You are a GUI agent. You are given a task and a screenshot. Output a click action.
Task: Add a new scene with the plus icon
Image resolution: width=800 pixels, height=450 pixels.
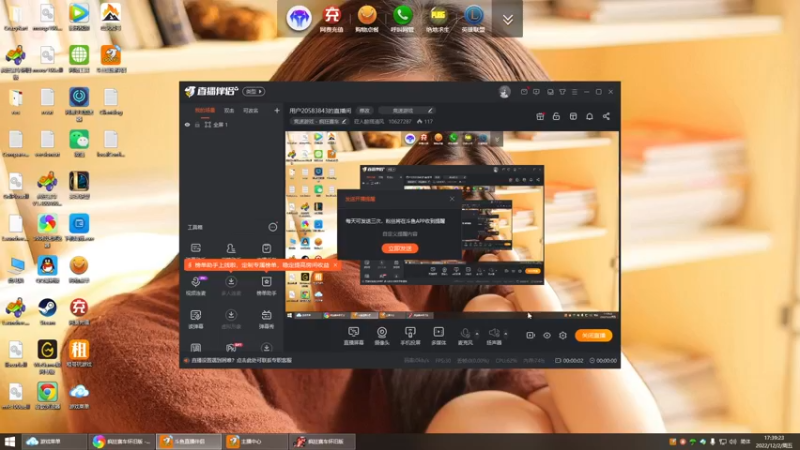tap(277, 110)
